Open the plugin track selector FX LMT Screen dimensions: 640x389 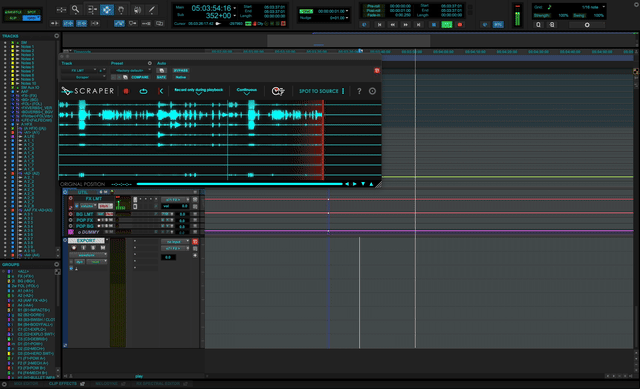[79, 70]
